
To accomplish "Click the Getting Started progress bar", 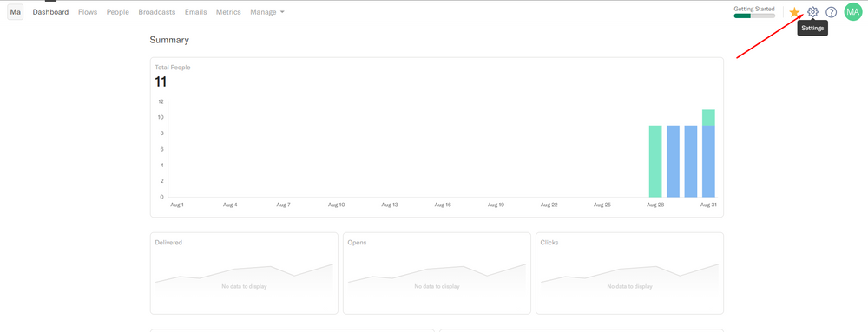I will (x=754, y=16).
